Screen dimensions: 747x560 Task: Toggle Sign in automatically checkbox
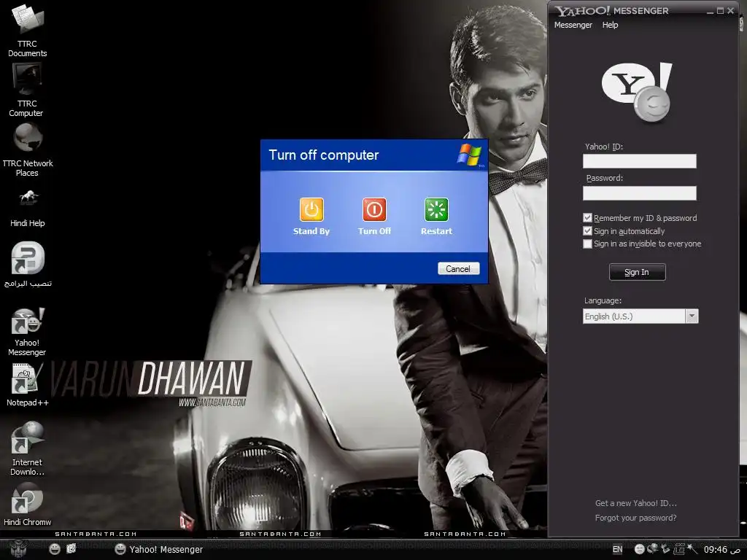587,231
